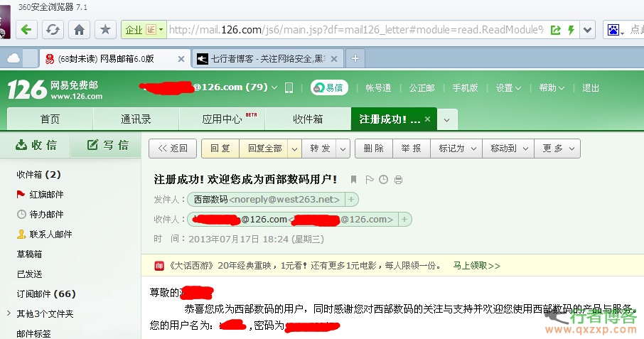Open dropdown arrow next to 转发

click(343, 149)
